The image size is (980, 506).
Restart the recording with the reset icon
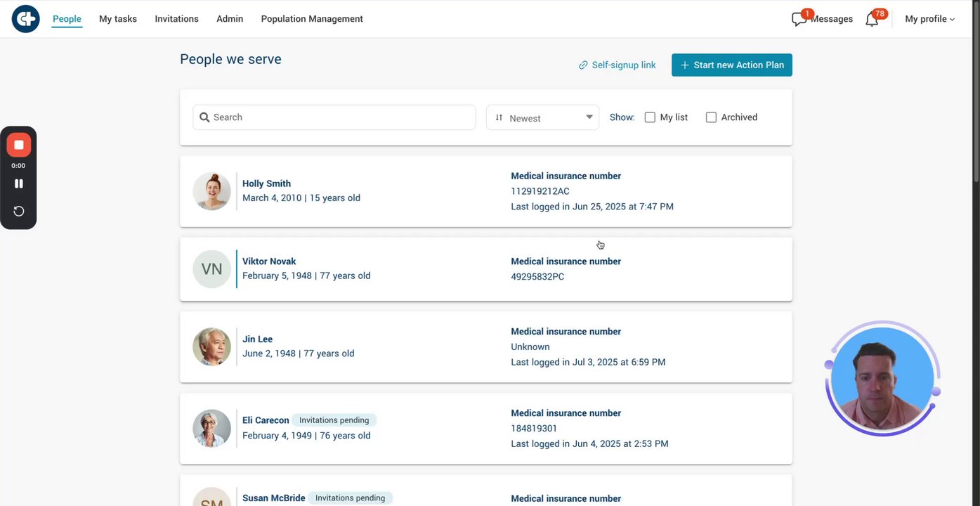(x=19, y=212)
